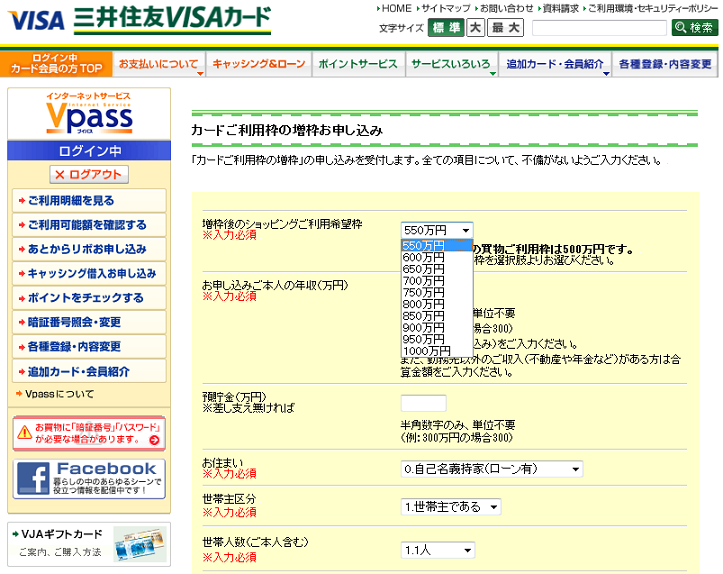Focus the site search input field
Image resolution: width=723 pixels, height=574 pixels.
click(599, 28)
